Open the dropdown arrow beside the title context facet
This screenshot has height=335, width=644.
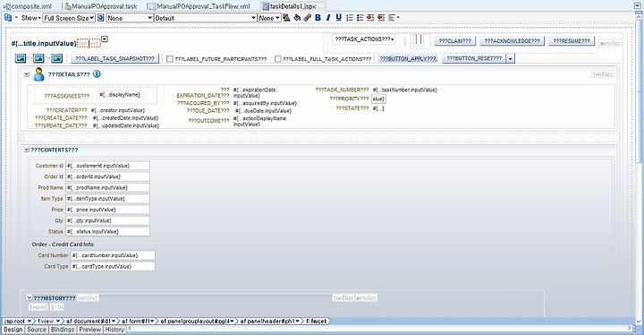coord(105,39)
